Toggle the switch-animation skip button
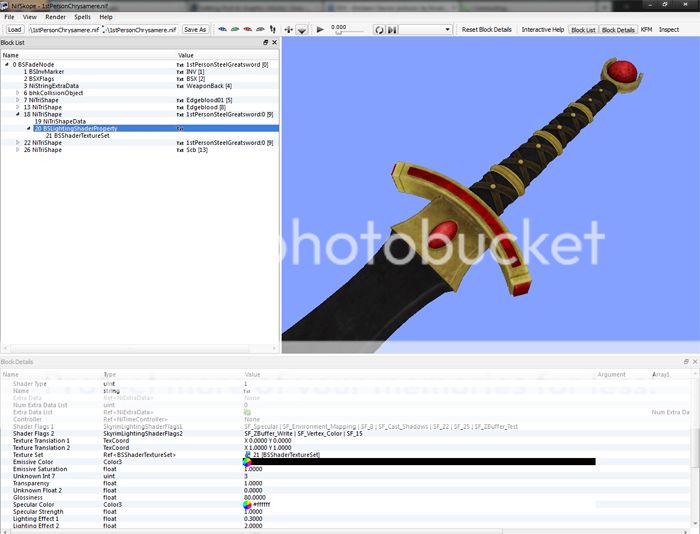Viewport: 700px width, 534px height. (392, 30)
